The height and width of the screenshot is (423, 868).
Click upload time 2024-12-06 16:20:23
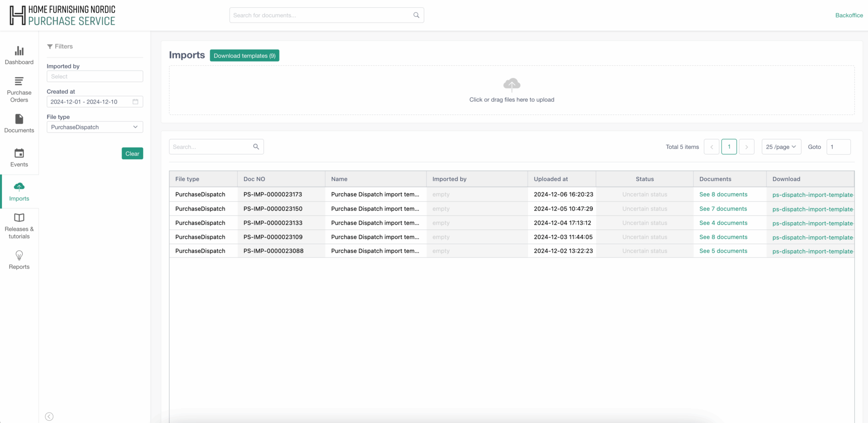563,195
